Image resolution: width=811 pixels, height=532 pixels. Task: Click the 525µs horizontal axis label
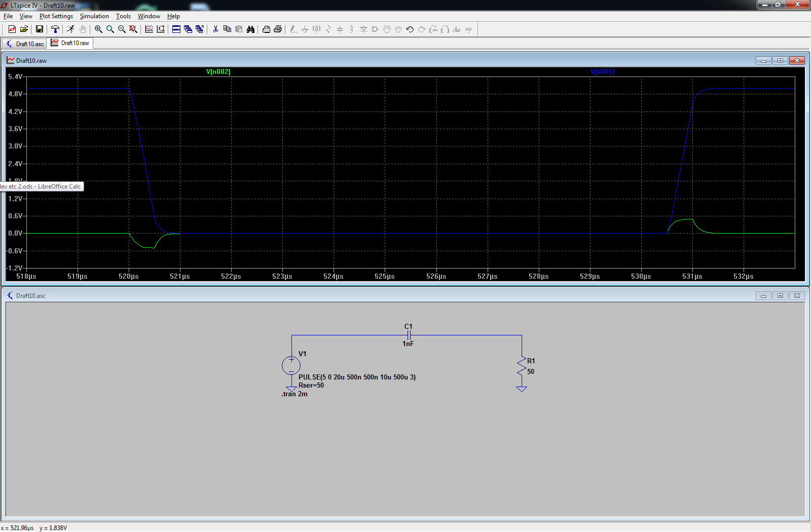click(385, 276)
